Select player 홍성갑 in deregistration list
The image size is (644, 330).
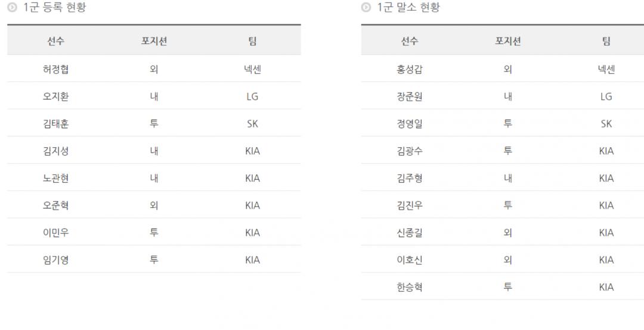pyautogui.click(x=410, y=69)
